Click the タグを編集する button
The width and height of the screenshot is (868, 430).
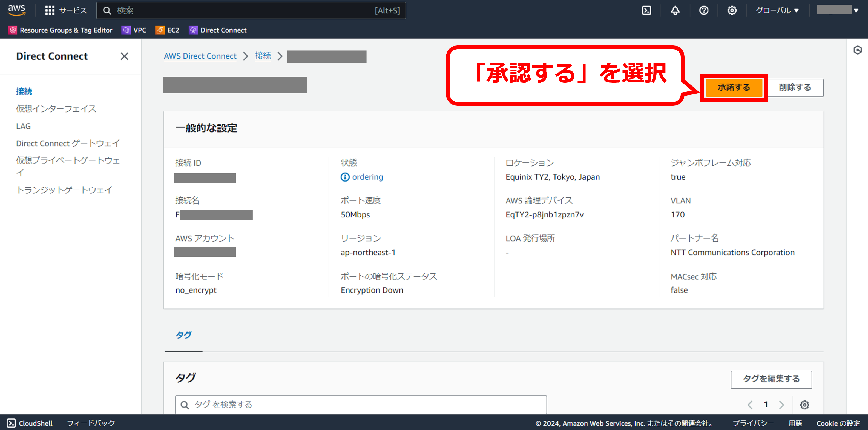click(x=771, y=379)
